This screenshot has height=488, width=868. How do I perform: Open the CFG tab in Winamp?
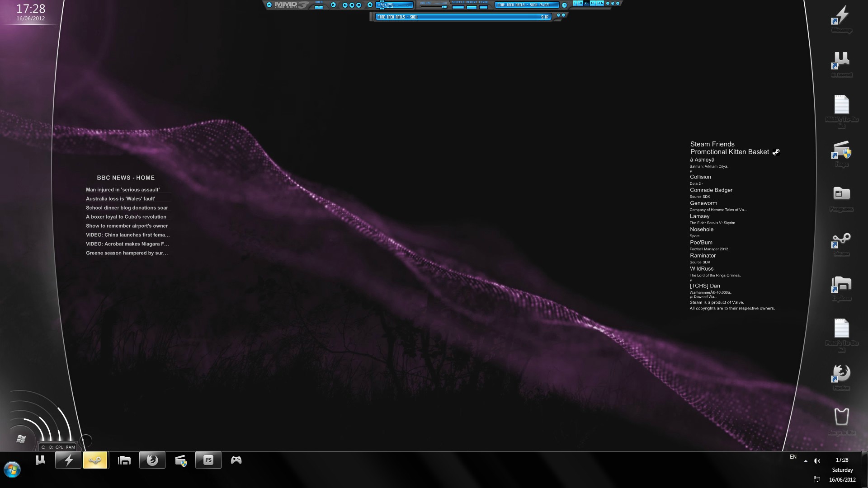coord(600,3)
